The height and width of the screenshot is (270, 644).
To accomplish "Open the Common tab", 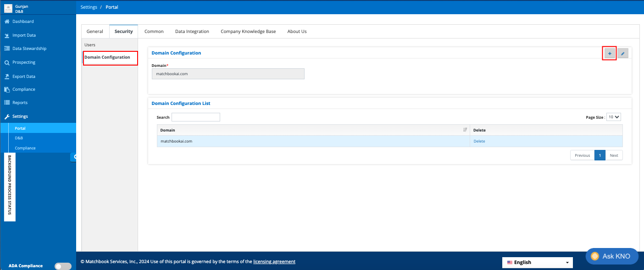I will [x=154, y=32].
